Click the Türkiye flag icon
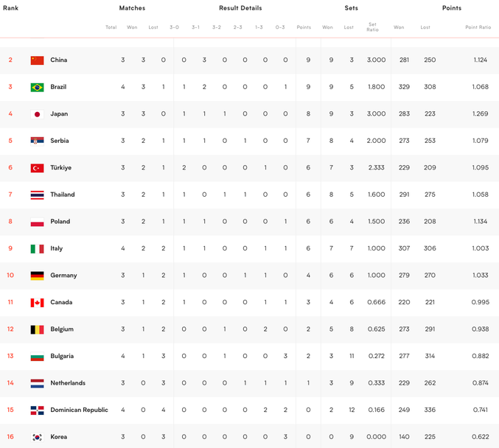Image resolution: width=499 pixels, height=448 pixels. pos(37,168)
